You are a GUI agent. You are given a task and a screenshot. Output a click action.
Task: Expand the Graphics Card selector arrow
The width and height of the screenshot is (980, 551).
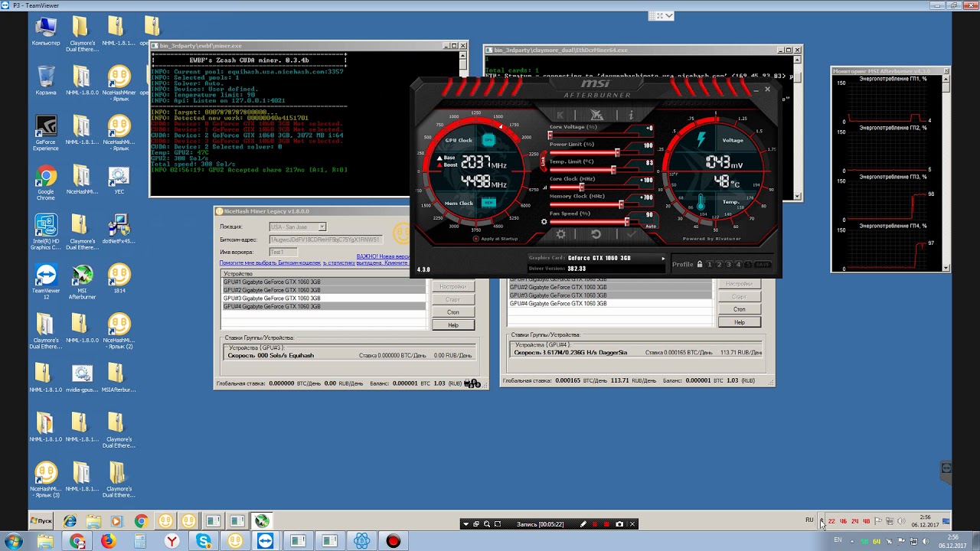click(663, 258)
